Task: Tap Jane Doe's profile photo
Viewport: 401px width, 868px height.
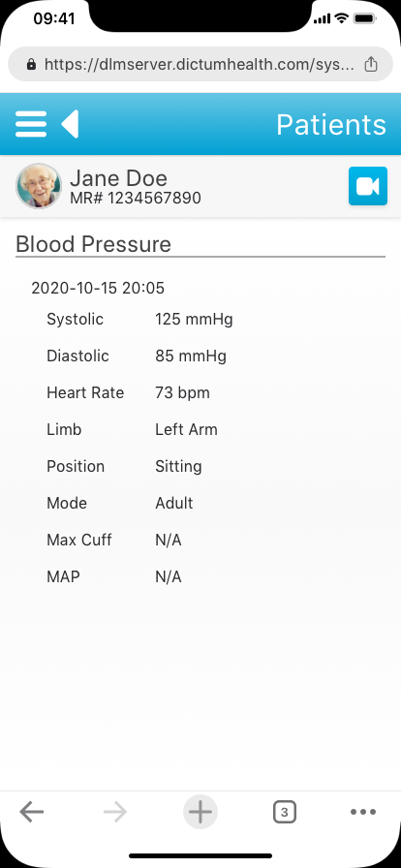Action: 38,186
